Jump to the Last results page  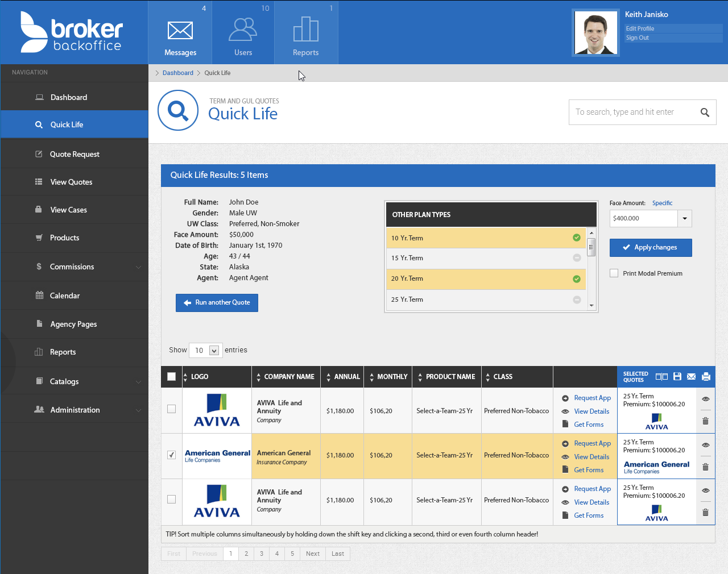tap(338, 554)
